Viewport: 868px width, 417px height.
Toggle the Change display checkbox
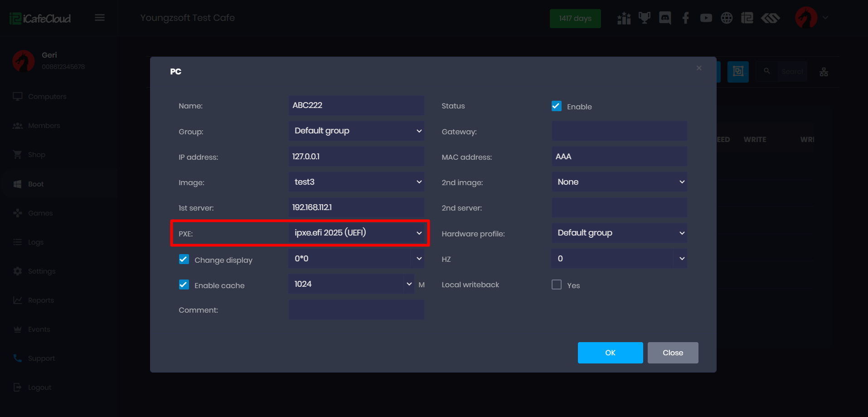[184, 259]
